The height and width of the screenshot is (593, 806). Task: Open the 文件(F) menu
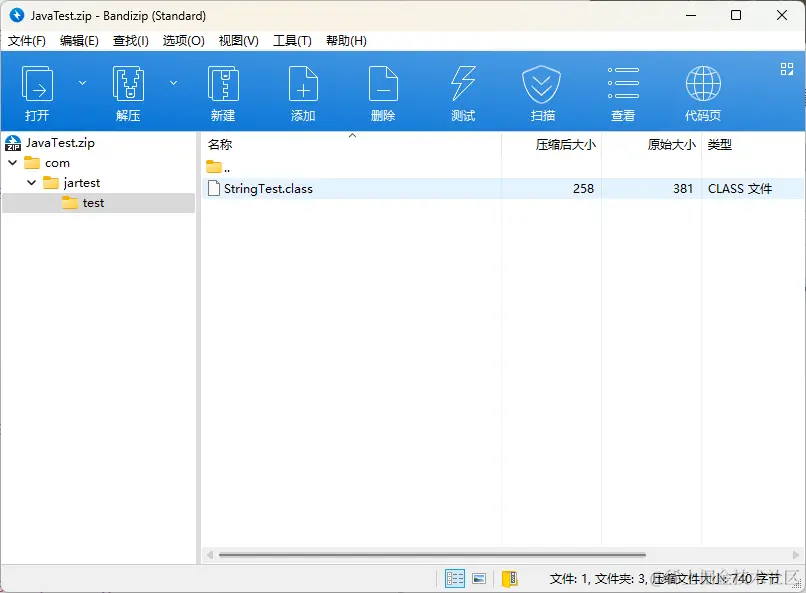(x=27, y=41)
